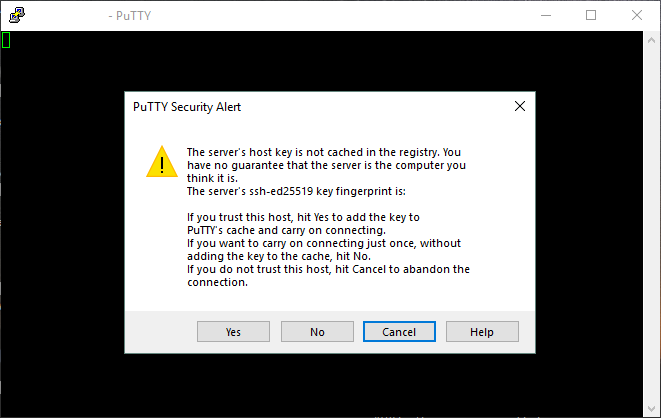Image resolution: width=661 pixels, height=418 pixels.
Task: Open the PuTTY system menu icon
Action: (17, 15)
